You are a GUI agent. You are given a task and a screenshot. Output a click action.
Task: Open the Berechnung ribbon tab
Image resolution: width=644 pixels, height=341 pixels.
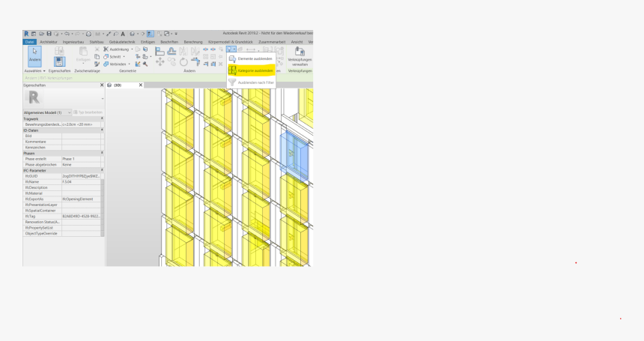(193, 42)
